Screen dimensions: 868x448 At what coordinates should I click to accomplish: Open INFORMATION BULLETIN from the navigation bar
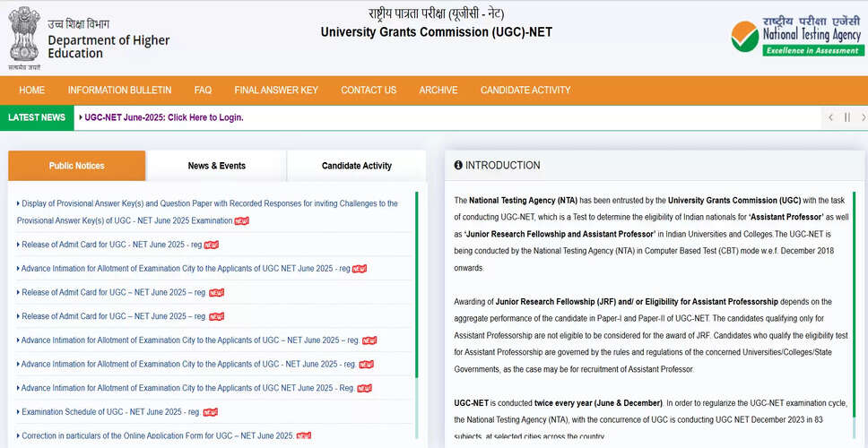point(119,90)
